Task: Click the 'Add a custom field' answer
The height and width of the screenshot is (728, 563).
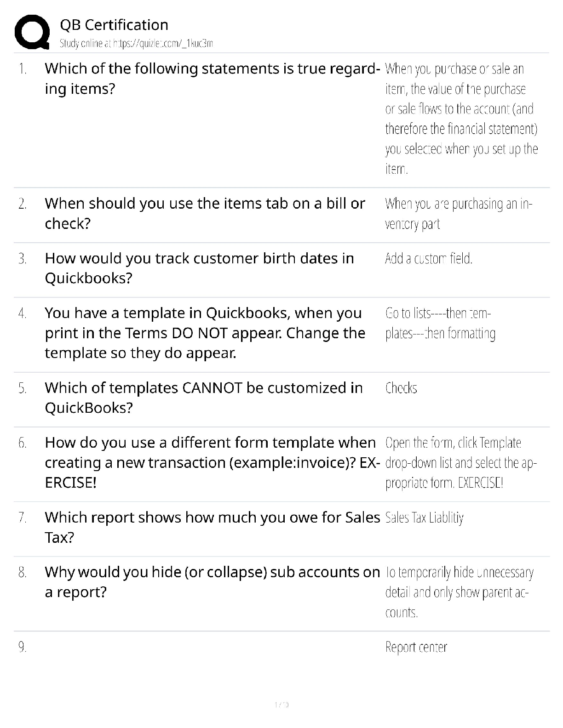Action: click(x=428, y=259)
